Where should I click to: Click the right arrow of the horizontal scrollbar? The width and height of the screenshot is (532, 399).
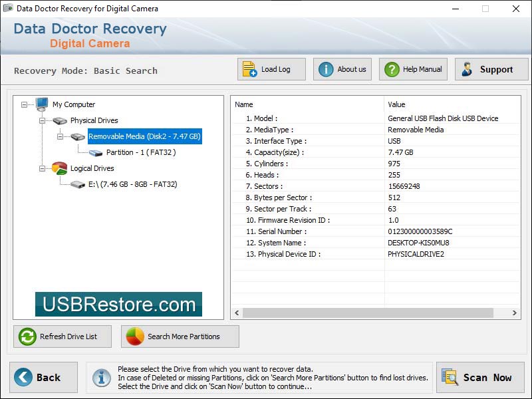click(513, 313)
